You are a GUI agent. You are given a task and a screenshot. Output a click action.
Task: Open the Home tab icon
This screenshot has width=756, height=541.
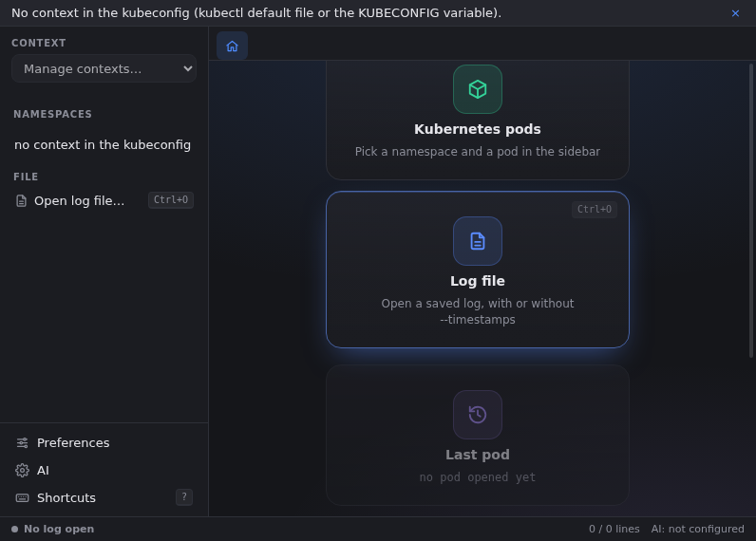point(232,46)
